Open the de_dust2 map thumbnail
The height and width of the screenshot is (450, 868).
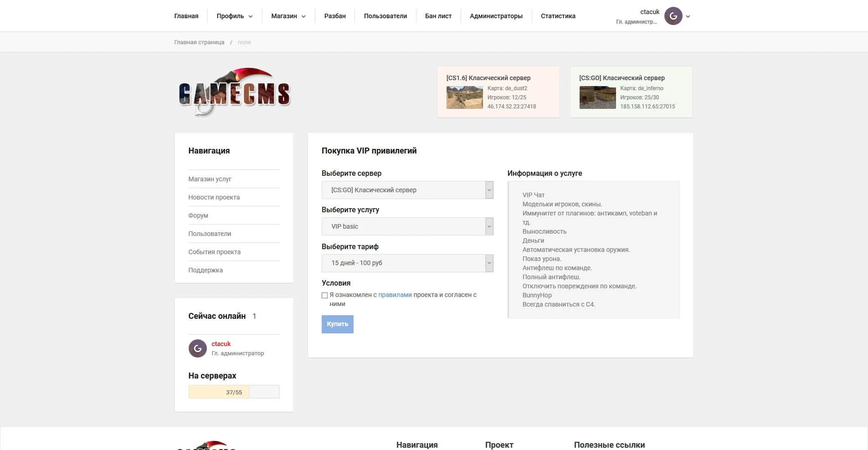pos(464,97)
